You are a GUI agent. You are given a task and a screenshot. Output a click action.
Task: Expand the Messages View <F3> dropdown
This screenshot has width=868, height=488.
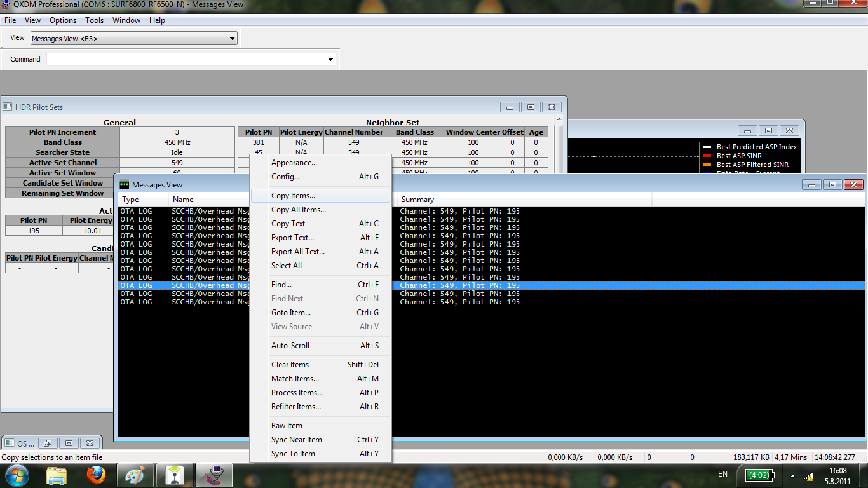tap(232, 39)
